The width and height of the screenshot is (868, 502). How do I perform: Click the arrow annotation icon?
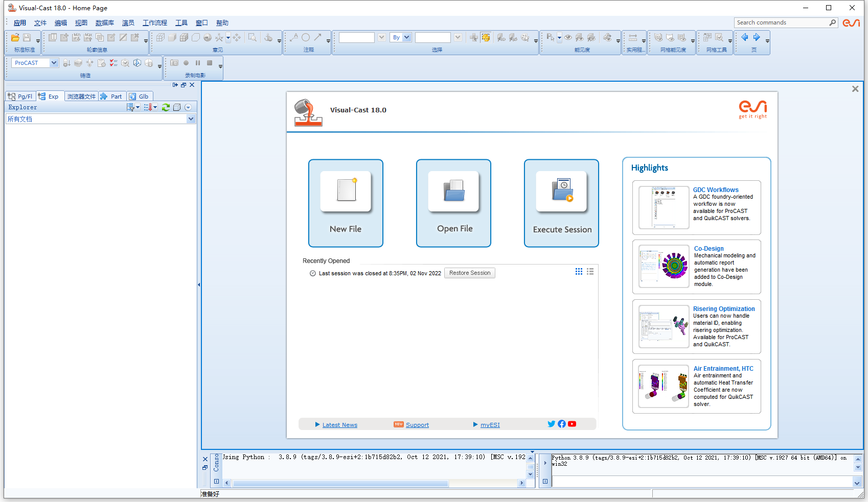coord(317,37)
